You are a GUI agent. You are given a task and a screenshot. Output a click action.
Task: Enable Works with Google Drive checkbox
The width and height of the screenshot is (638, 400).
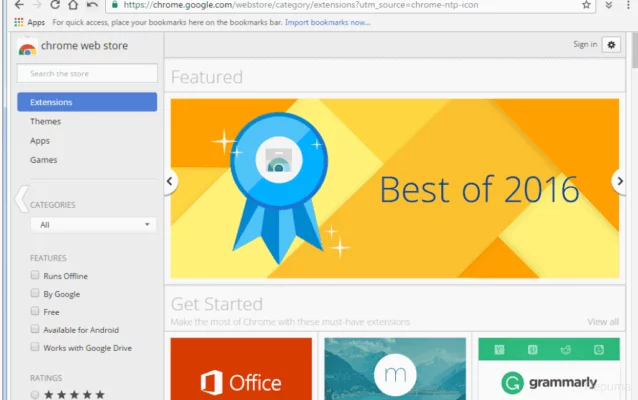tap(35, 347)
